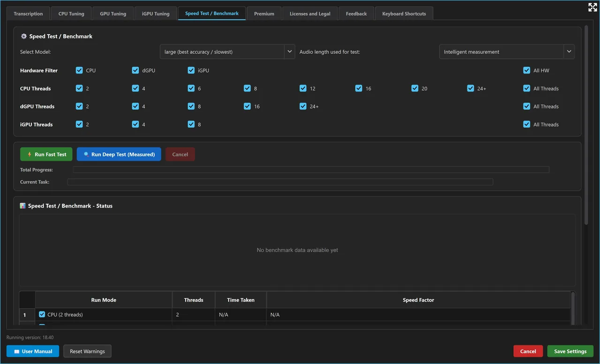Open the Keyboard Shortcuts tab
The image size is (600, 364).
(x=404, y=14)
